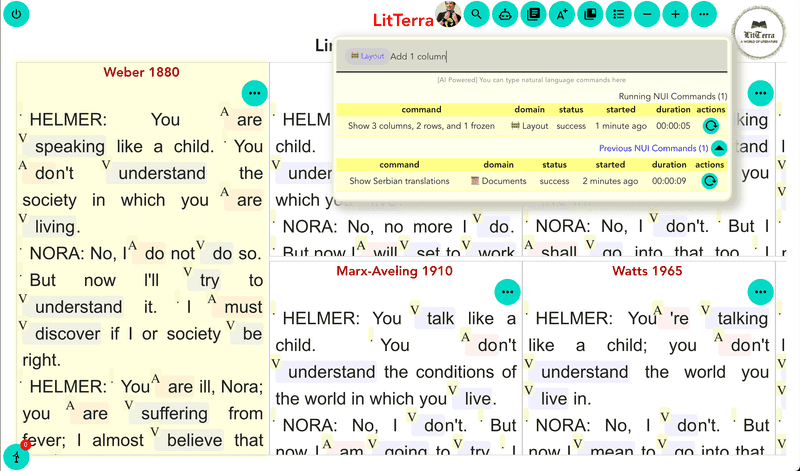Click the 00:00:09 duration value
Screen dimensions: 800x471
click(669, 181)
